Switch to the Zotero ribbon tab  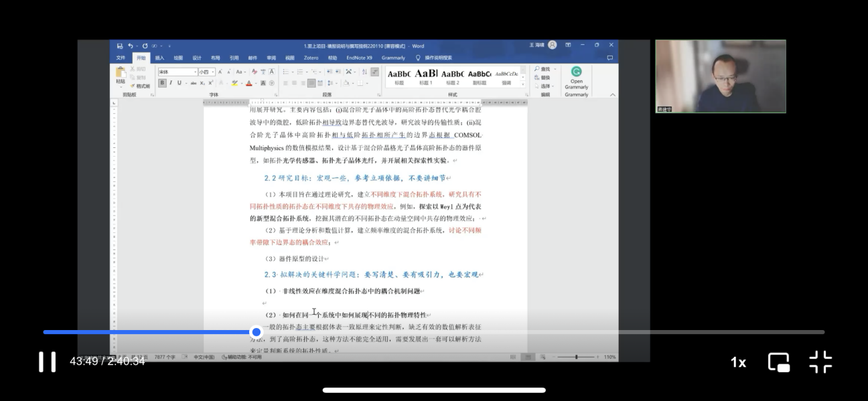coord(311,58)
